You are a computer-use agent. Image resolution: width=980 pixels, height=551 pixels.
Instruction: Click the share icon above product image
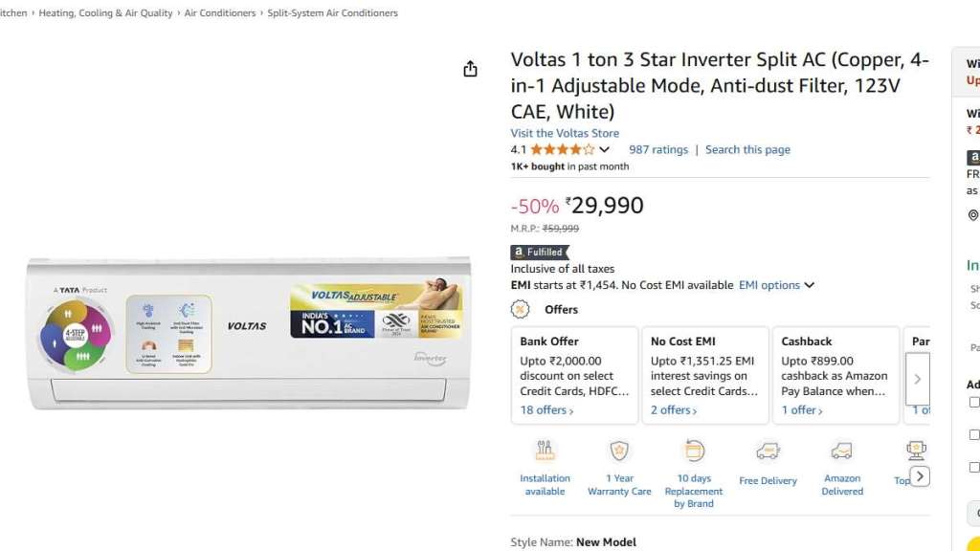tap(470, 69)
